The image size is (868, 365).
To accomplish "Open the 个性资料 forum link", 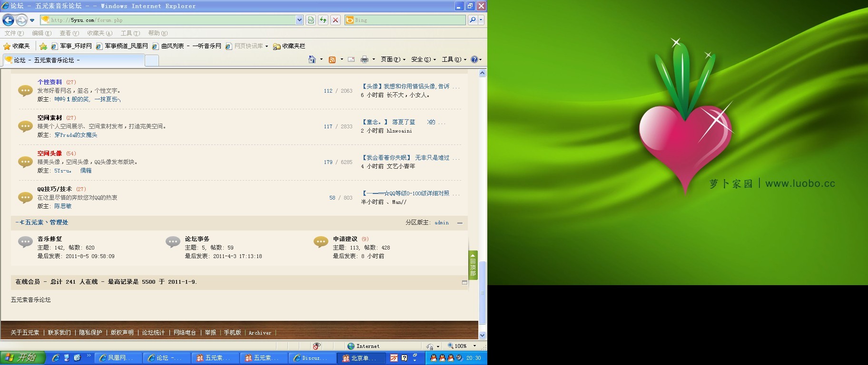I will 49,82.
